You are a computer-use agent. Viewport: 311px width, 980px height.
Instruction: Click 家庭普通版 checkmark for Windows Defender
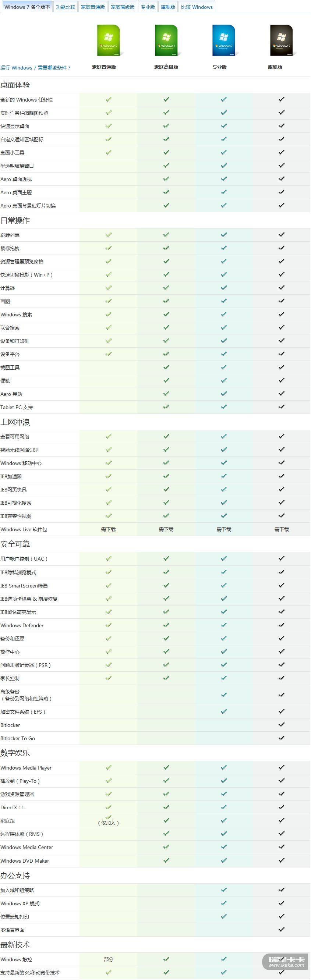tap(109, 625)
